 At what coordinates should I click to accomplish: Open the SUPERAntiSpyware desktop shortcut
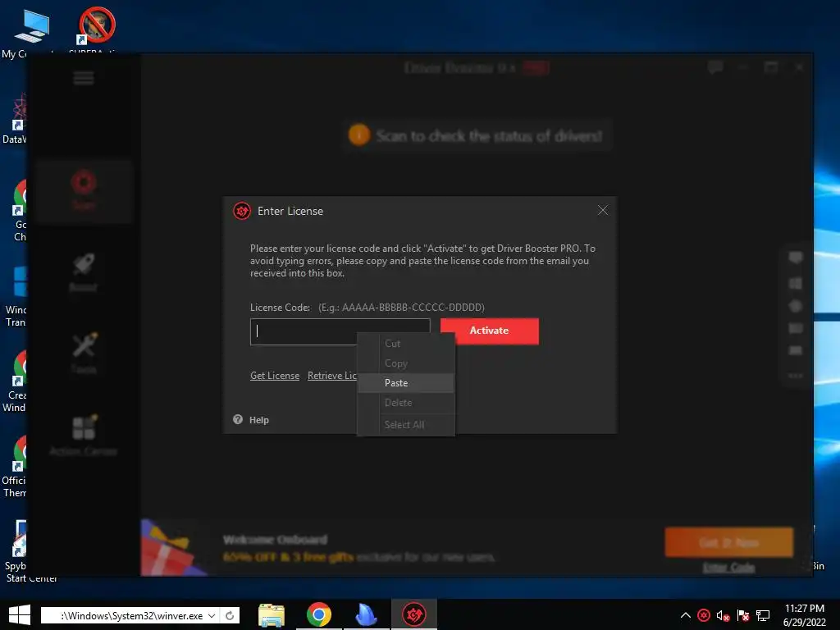[97, 30]
